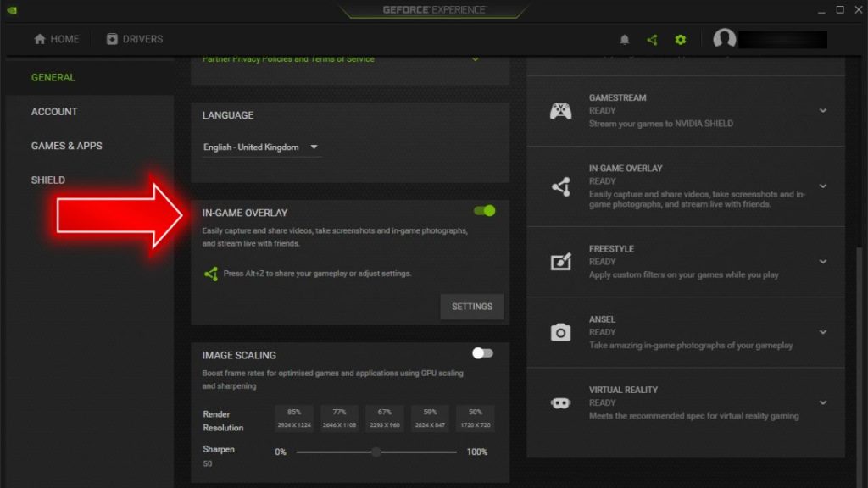
Task: Maximize the GeForce Experience window
Action: tap(840, 10)
